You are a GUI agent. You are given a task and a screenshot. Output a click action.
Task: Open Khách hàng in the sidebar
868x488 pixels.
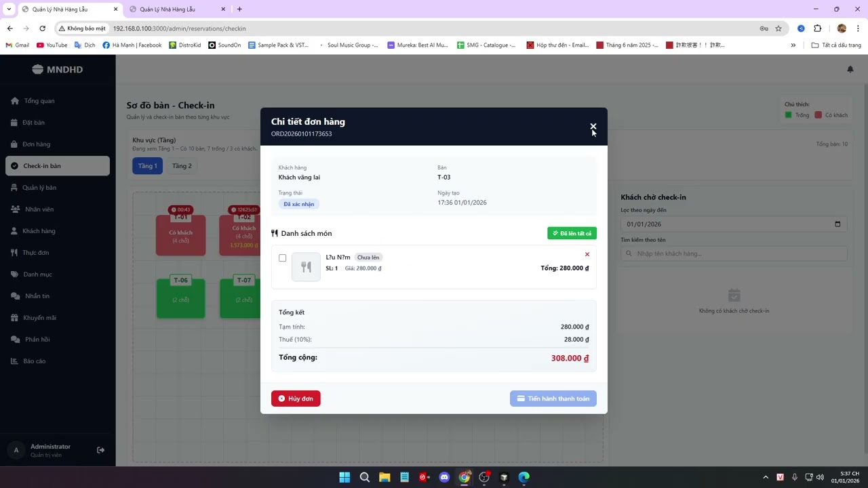click(58, 231)
